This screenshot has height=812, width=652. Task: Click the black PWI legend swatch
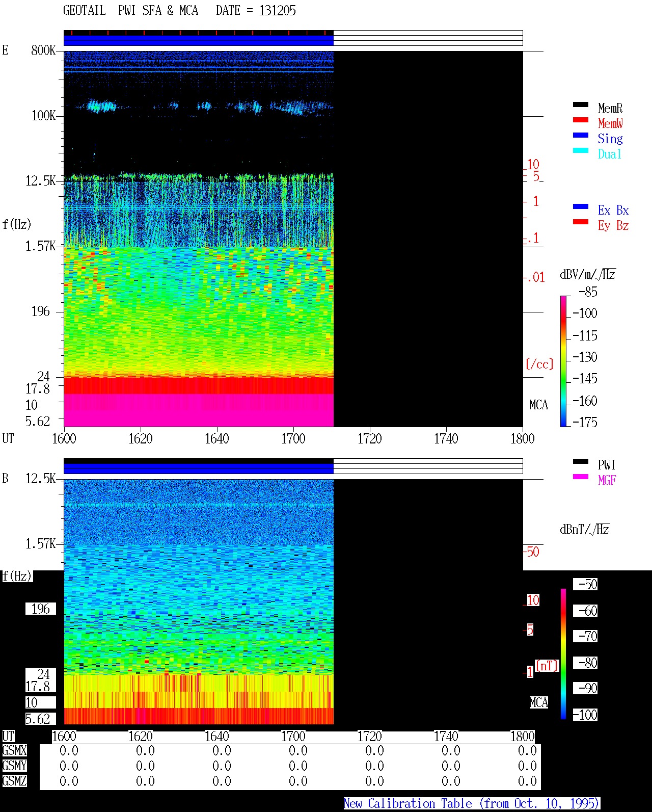click(x=581, y=461)
